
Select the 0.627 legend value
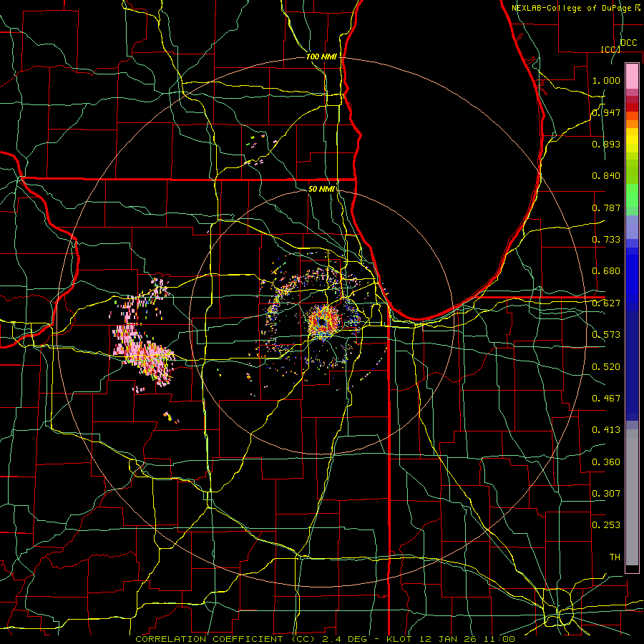click(606, 303)
